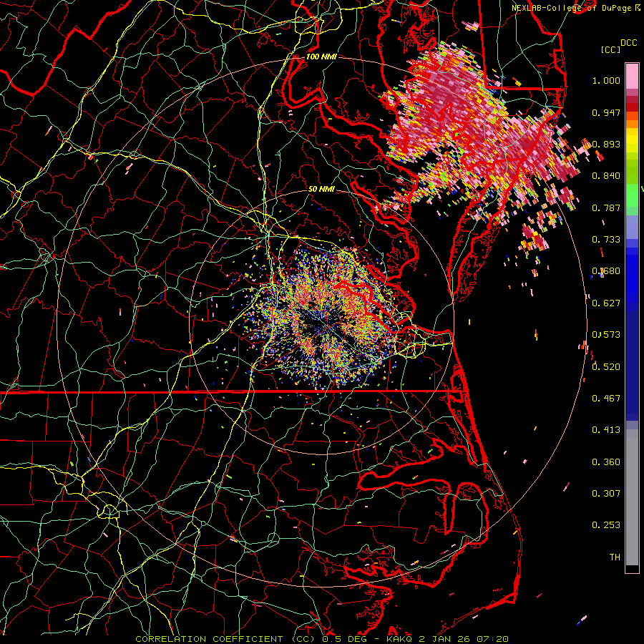Click the gray low-value segment of color bar
This screenshot has height=644, width=644.
click(x=632, y=497)
